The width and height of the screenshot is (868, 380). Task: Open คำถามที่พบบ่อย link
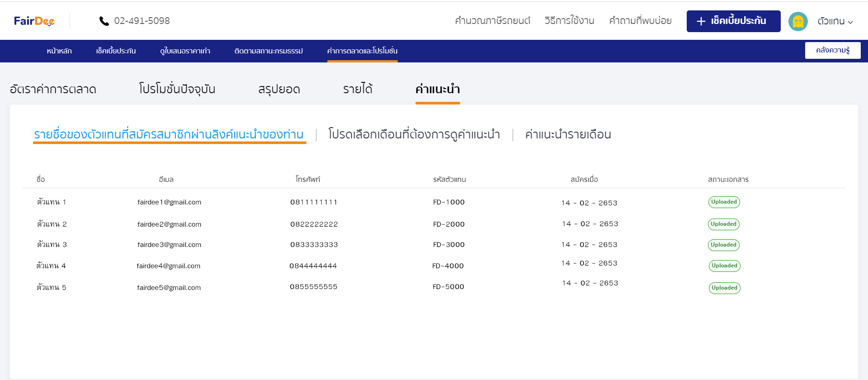[640, 21]
